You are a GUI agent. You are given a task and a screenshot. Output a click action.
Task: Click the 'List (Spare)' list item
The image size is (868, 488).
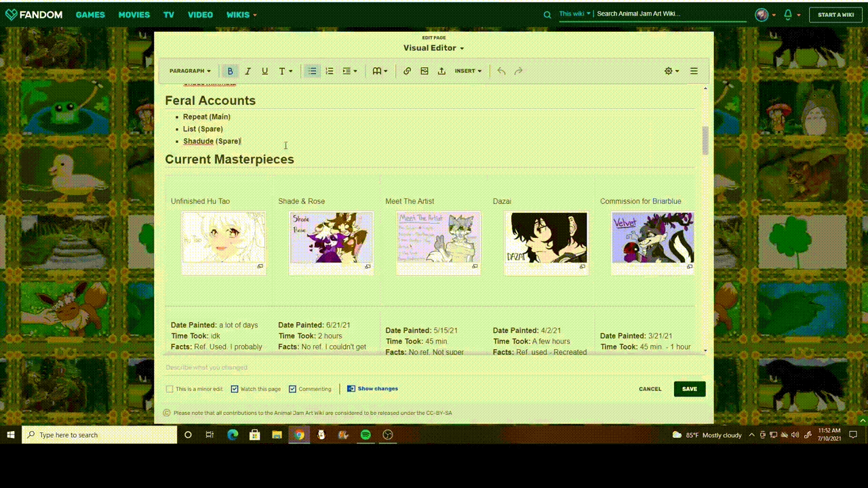[x=203, y=129]
